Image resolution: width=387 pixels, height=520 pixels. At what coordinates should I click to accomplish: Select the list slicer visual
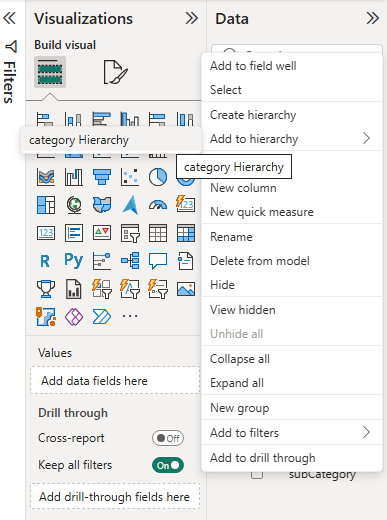pos(158,289)
